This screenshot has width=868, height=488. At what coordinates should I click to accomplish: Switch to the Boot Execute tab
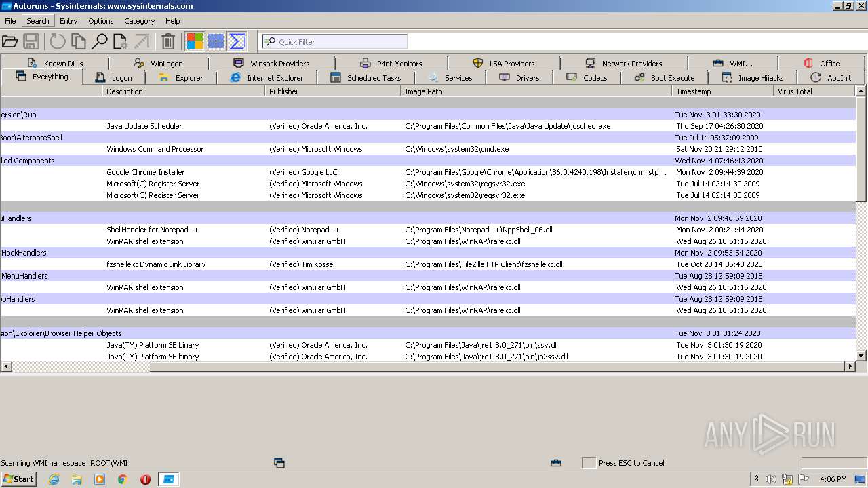(665, 78)
